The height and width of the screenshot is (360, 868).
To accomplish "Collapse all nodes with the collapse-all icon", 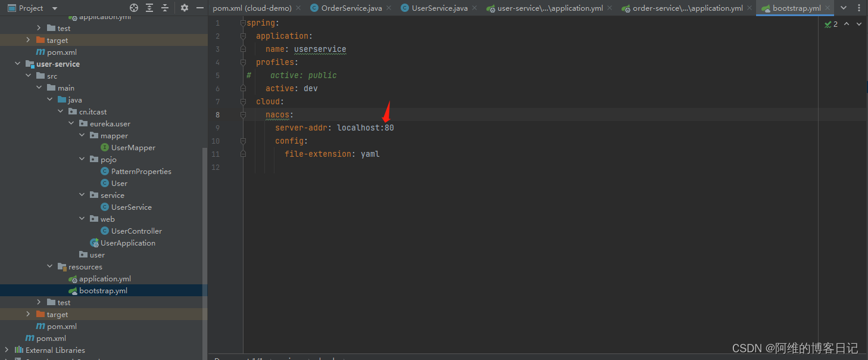I will (x=165, y=8).
